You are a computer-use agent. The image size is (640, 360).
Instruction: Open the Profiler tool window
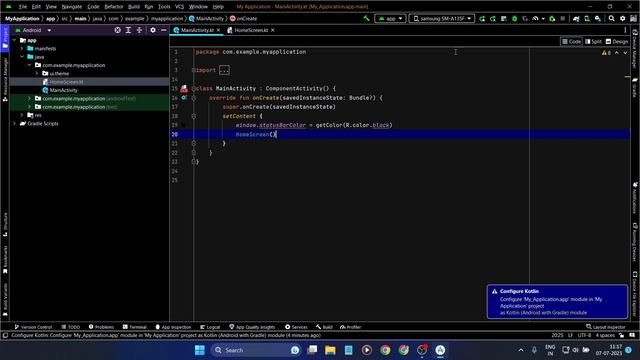pyautogui.click(x=350, y=327)
